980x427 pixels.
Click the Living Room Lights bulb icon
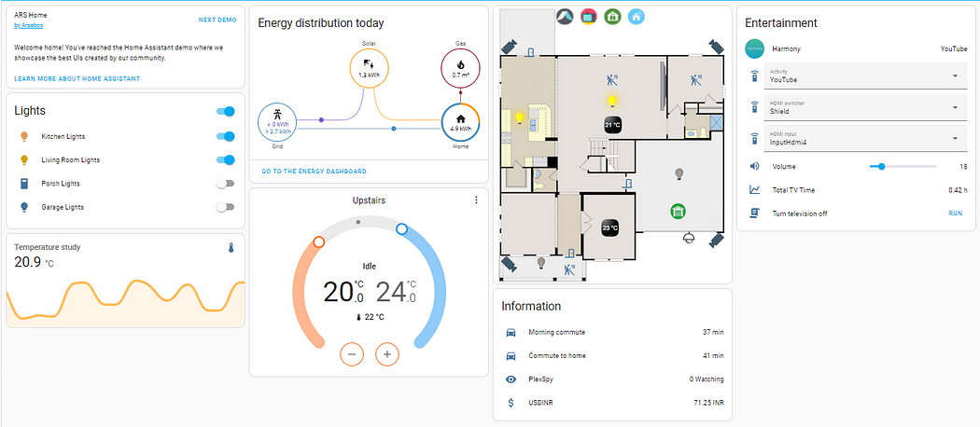click(x=24, y=159)
